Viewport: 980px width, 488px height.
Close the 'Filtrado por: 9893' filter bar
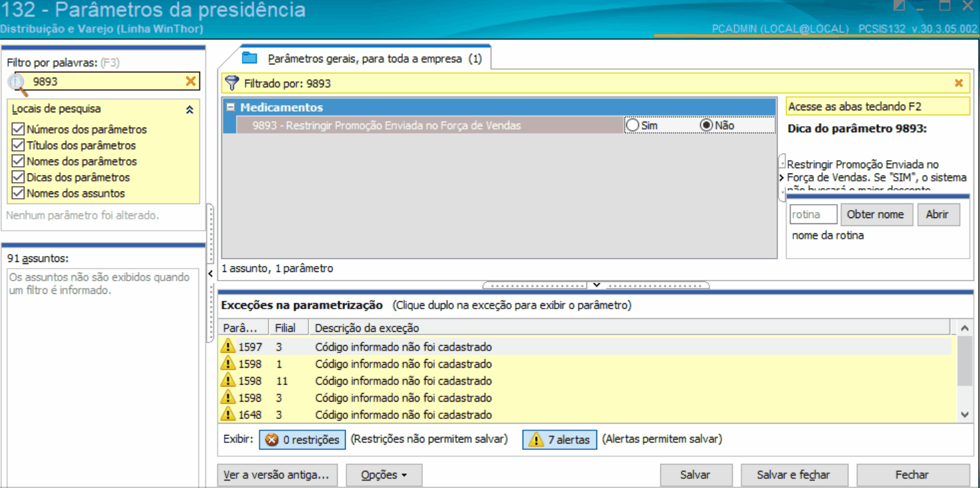point(959,83)
